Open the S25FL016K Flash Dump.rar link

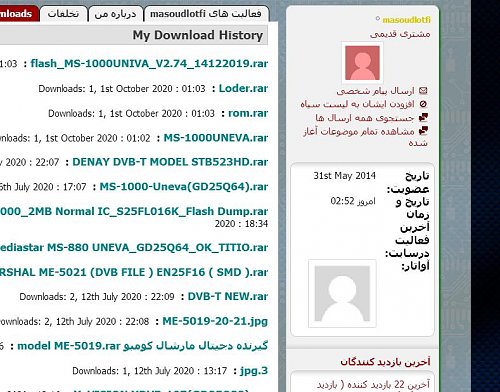134,211
